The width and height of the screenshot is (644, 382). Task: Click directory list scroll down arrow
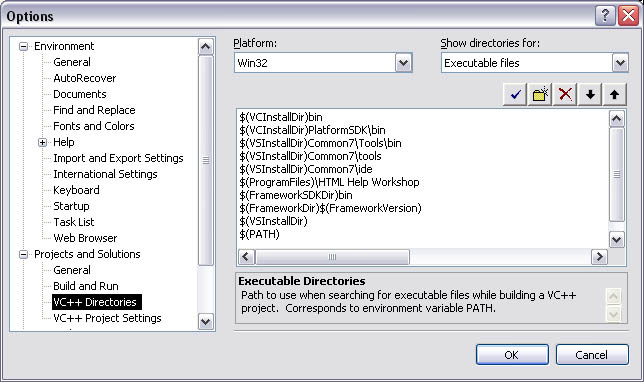tap(616, 239)
